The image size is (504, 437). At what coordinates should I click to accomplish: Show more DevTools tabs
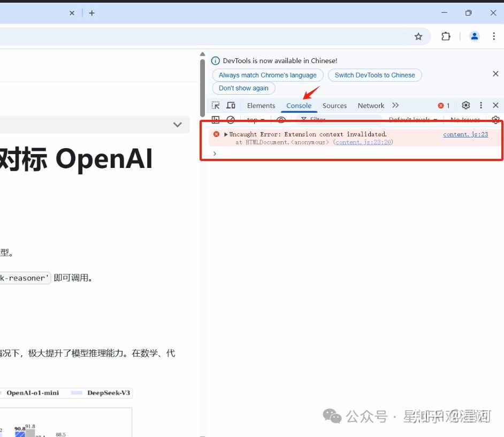pyautogui.click(x=395, y=105)
